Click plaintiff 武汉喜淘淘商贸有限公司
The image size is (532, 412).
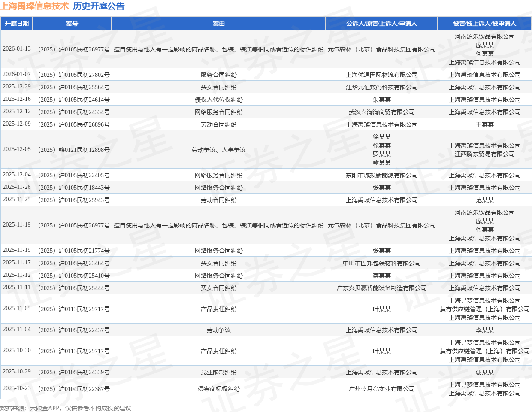click(x=382, y=112)
